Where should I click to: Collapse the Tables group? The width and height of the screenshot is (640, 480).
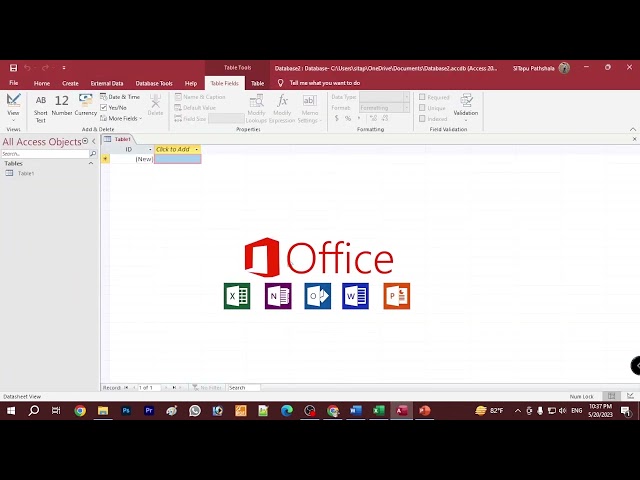tap(91, 163)
